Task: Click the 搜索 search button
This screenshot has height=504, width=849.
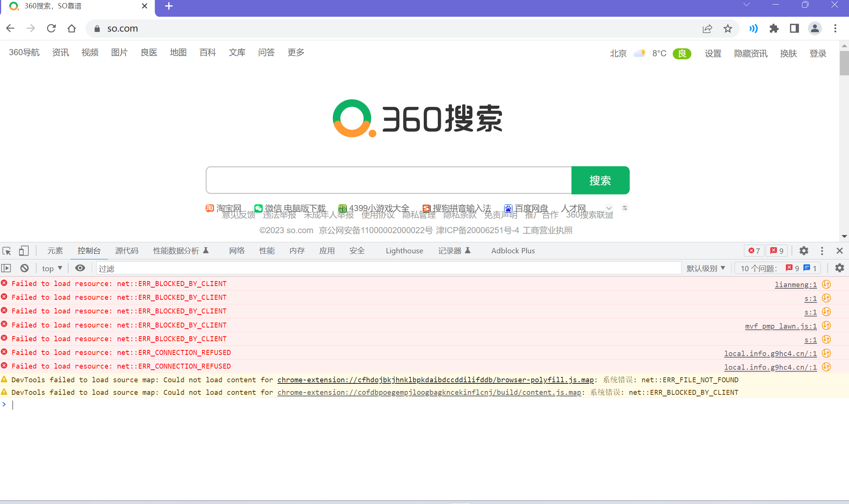Action: pos(600,180)
